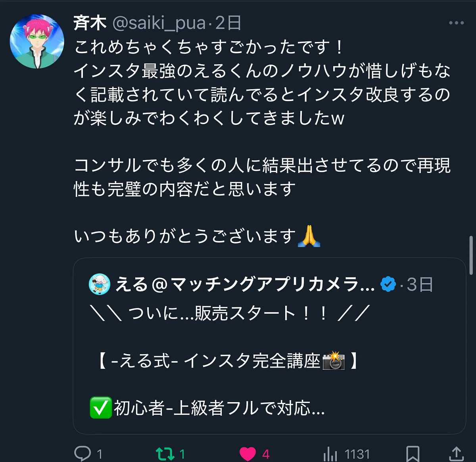Viewport: 476px width, 462px height.
Task: Click the 斉木 display name
Action: [90, 23]
